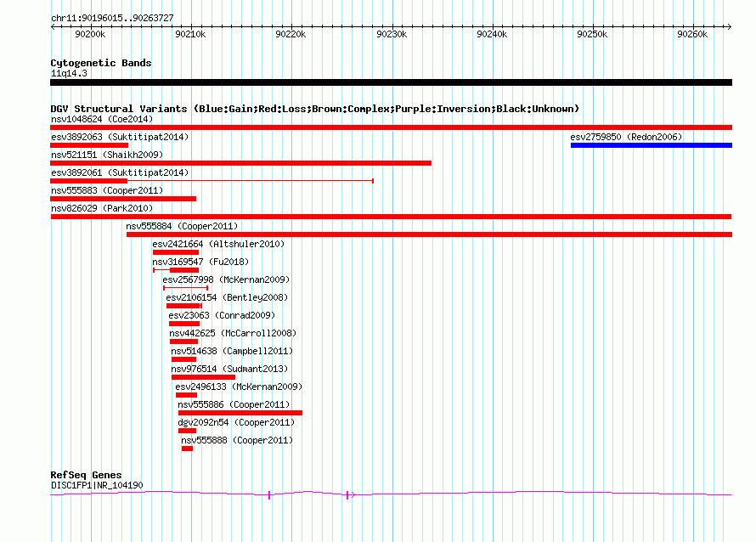
Task: Open the nsv555883 (Cooper2011) label
Action: pyautogui.click(x=107, y=190)
